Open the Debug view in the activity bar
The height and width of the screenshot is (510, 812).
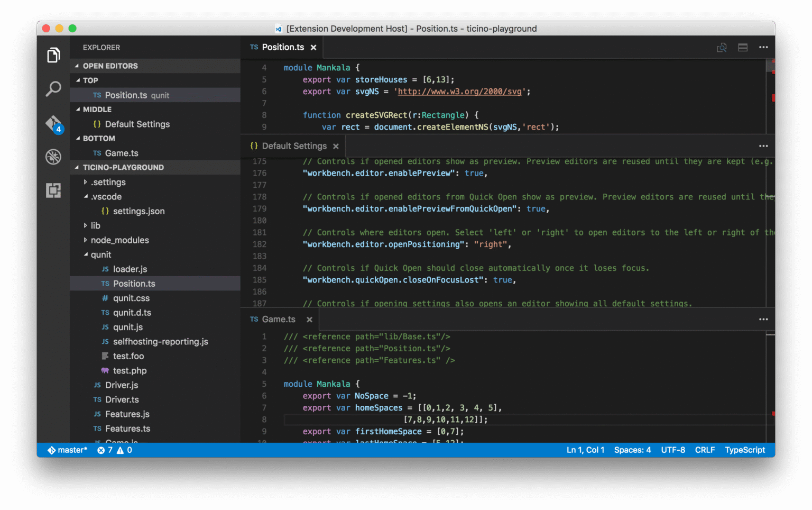(53, 157)
